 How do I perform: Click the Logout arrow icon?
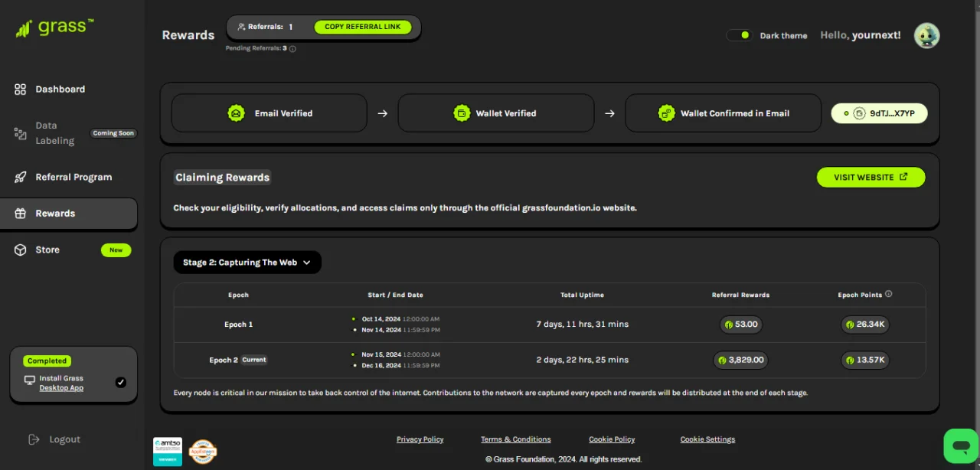click(x=34, y=439)
